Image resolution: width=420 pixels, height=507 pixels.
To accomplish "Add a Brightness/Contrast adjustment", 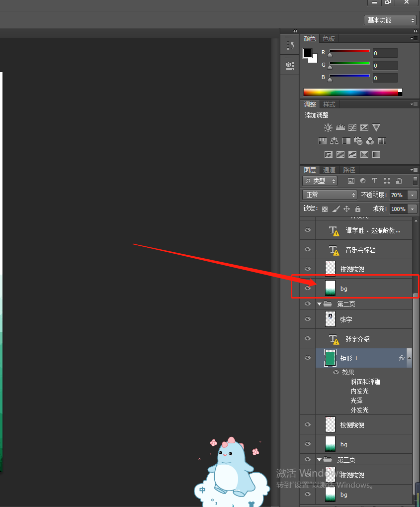I will pos(328,128).
